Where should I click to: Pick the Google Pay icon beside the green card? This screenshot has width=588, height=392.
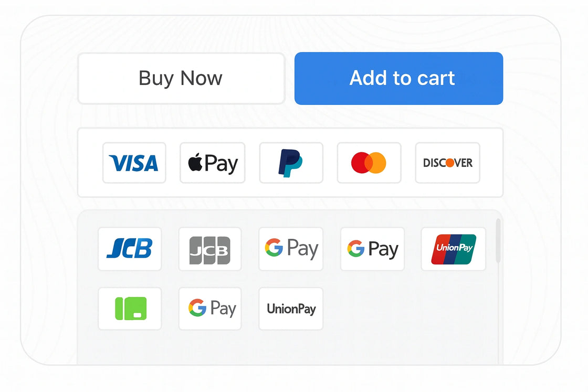209,309
